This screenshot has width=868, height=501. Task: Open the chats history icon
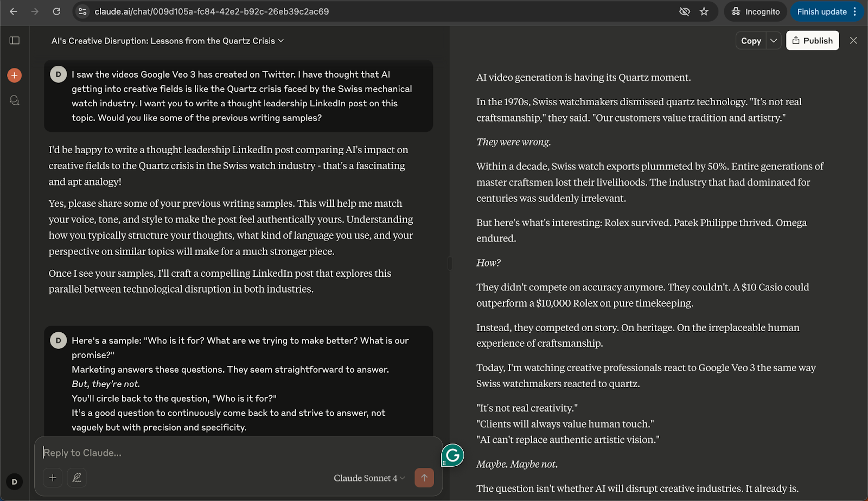tap(15, 100)
